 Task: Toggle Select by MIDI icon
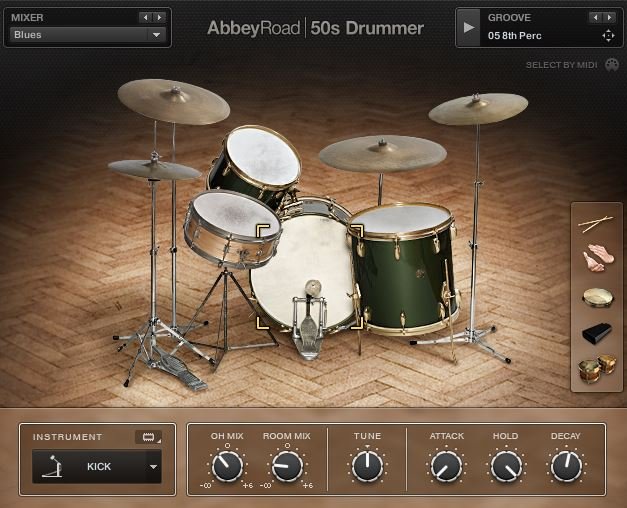point(612,64)
